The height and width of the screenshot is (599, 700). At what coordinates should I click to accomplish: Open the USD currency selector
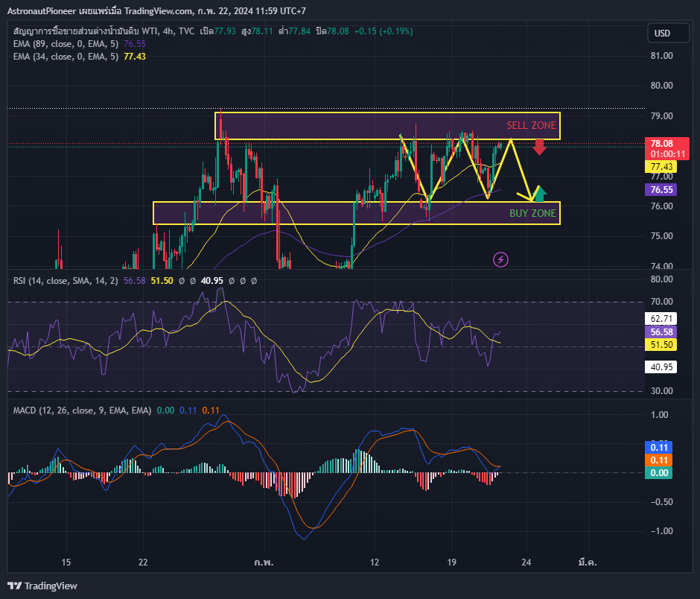pyautogui.click(x=668, y=33)
